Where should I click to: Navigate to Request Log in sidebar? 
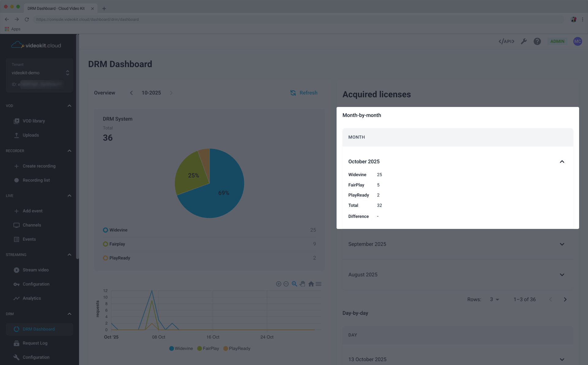[35, 343]
